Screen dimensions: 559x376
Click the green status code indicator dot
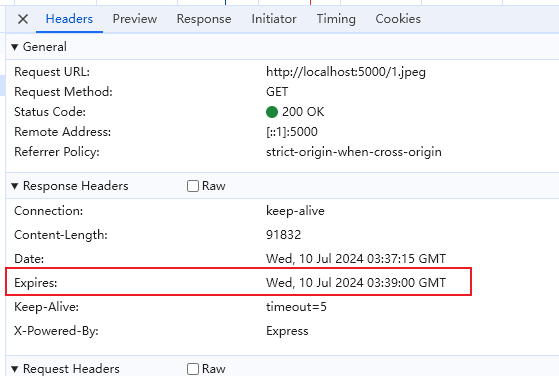pos(272,112)
